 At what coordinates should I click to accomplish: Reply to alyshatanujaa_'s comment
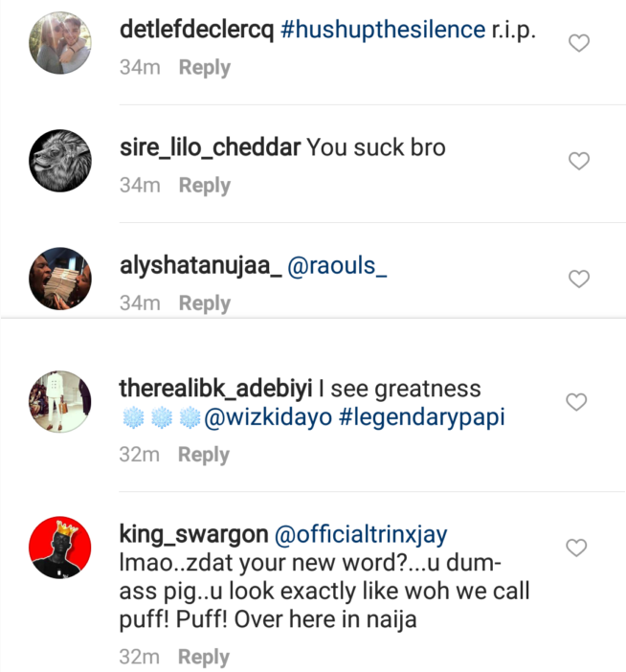click(205, 303)
